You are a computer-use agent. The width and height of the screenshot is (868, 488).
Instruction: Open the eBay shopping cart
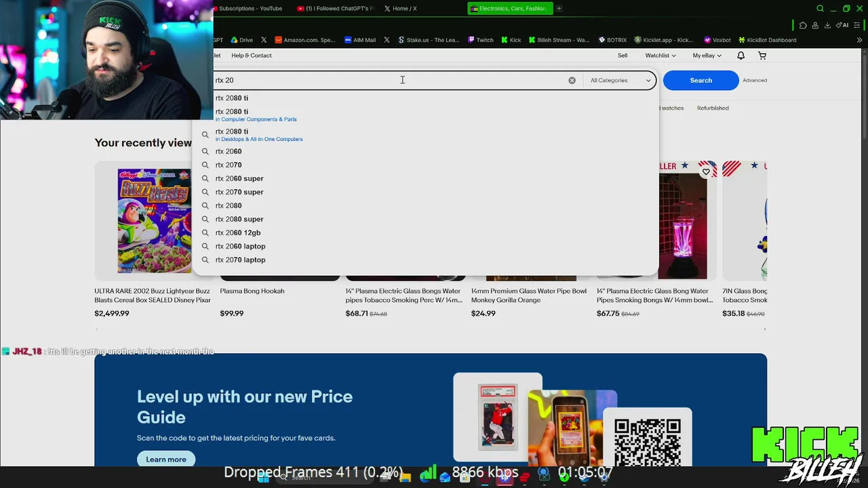[x=762, y=56]
